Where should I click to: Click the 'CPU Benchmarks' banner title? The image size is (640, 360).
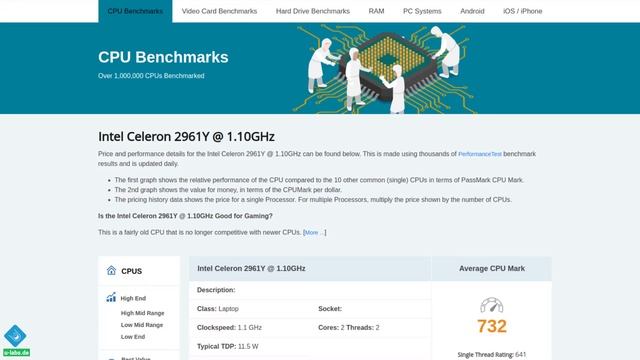coord(163,57)
